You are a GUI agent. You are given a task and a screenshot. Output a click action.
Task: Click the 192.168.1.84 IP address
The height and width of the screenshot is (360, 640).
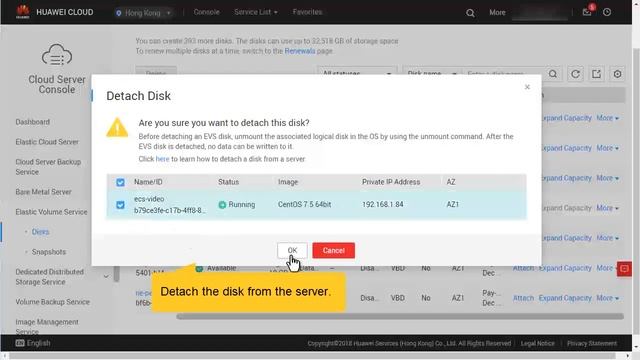[382, 204]
